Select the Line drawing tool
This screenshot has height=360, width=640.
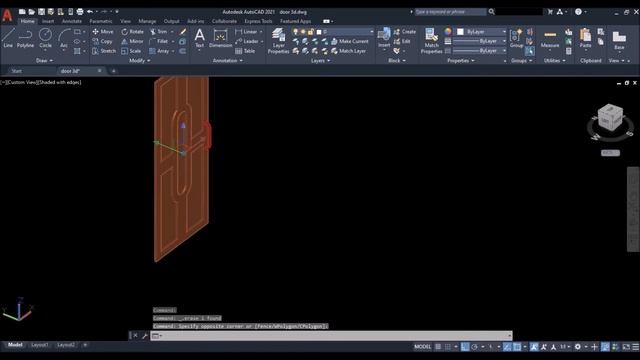click(x=8, y=38)
